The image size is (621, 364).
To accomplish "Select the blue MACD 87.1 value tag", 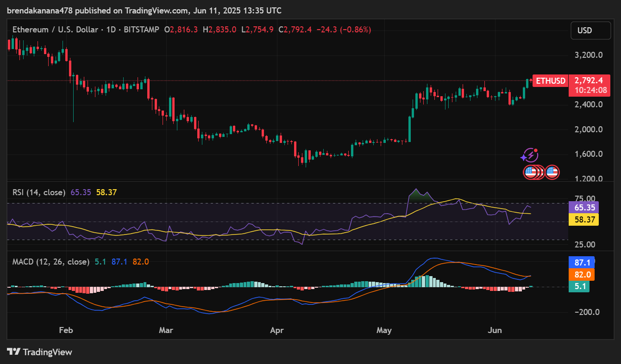I will coord(582,262).
